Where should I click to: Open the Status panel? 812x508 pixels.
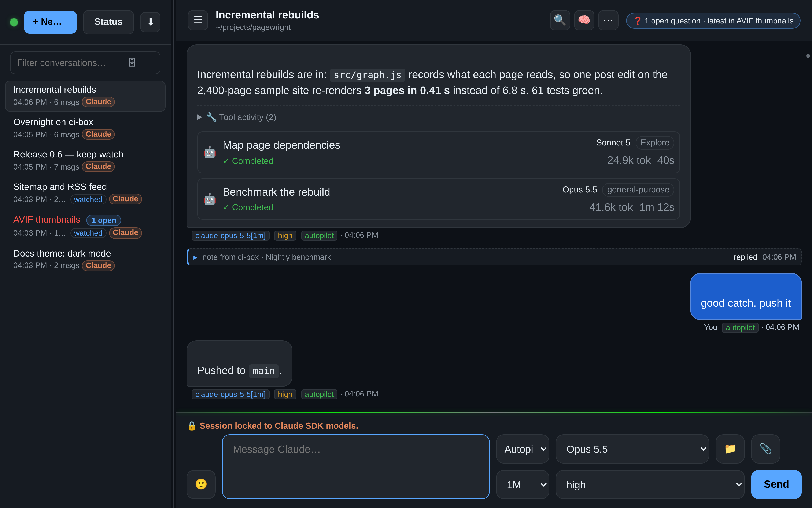pyautogui.click(x=108, y=22)
